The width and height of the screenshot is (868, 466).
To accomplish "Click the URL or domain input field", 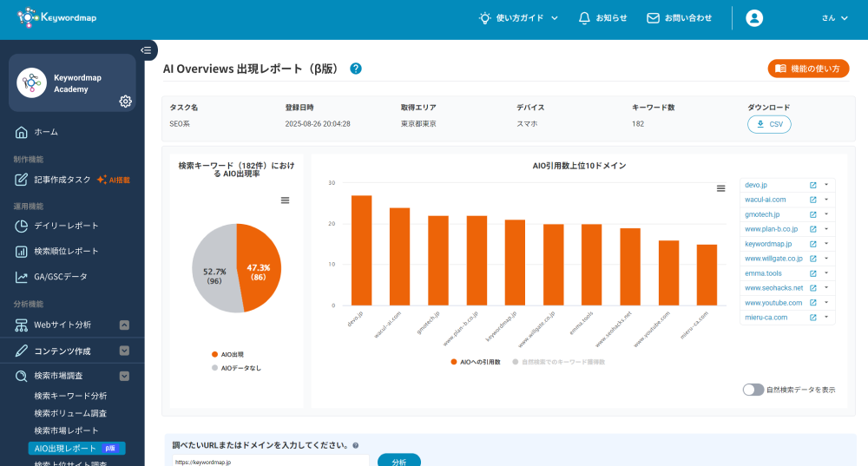I will click(x=271, y=462).
